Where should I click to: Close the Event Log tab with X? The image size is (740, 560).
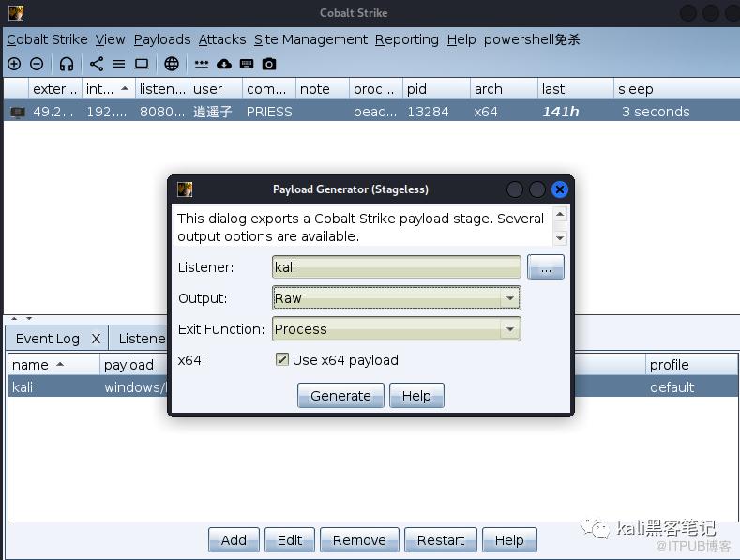(x=96, y=339)
